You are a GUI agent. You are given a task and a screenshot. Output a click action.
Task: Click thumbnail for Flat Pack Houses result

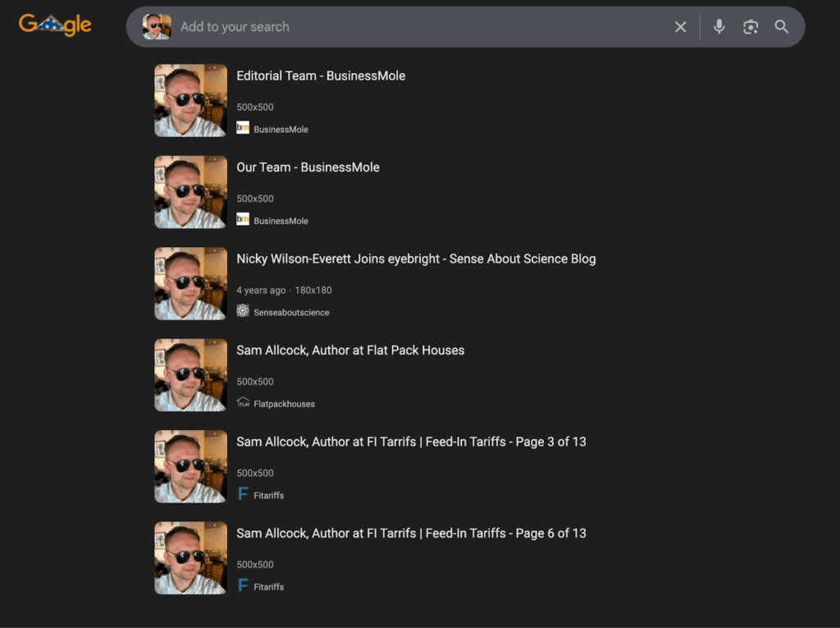tap(190, 375)
